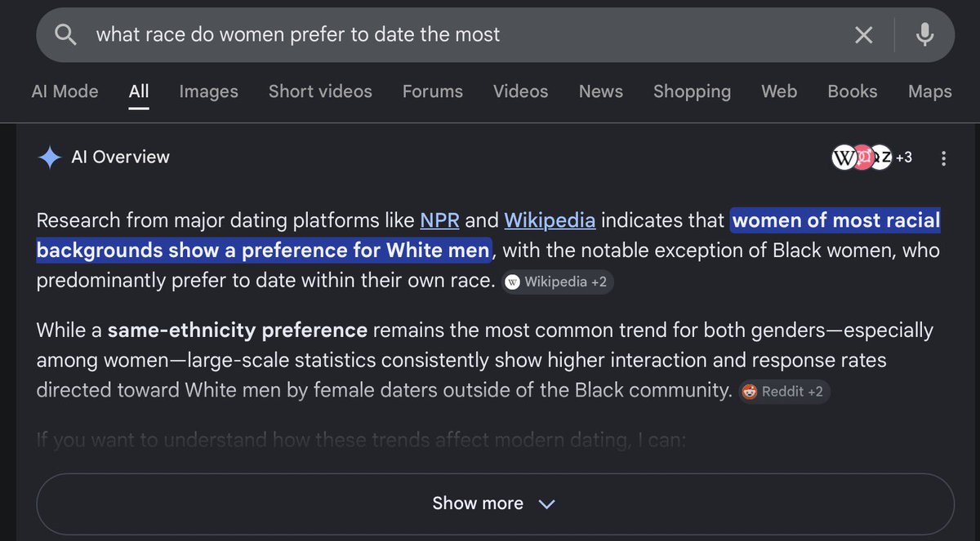This screenshot has height=541, width=980.
Task: Click the AI Overview heading label
Action: click(121, 157)
